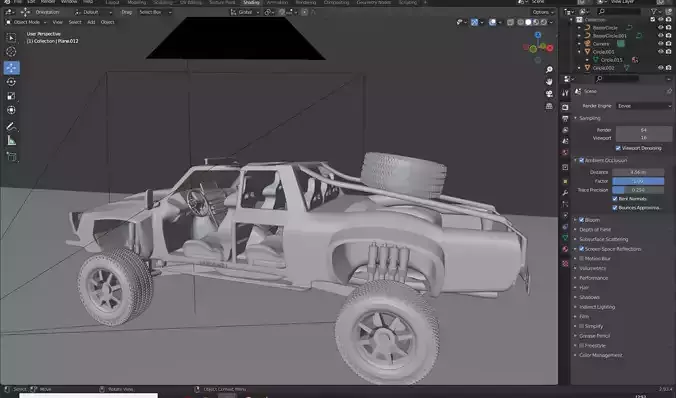Choose the Move tool
This screenshot has width=676, height=398.
(12, 68)
